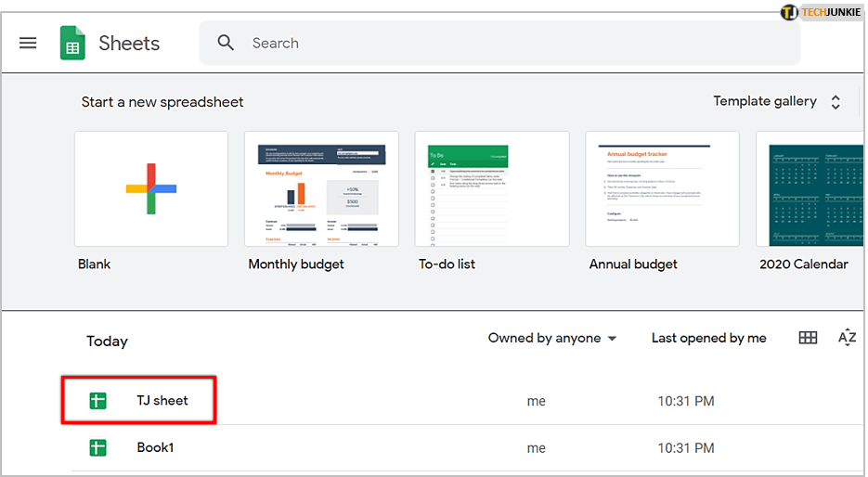
Task: Click the 'Last opened by me' column header
Action: click(x=708, y=338)
